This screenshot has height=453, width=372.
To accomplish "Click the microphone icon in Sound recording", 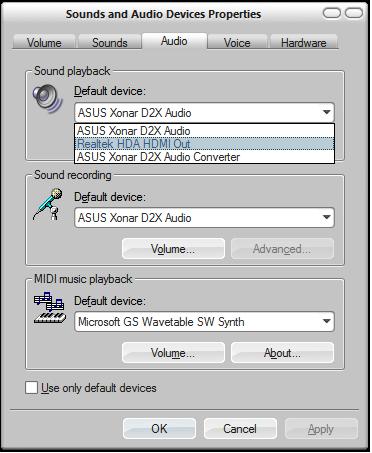I will (48, 204).
